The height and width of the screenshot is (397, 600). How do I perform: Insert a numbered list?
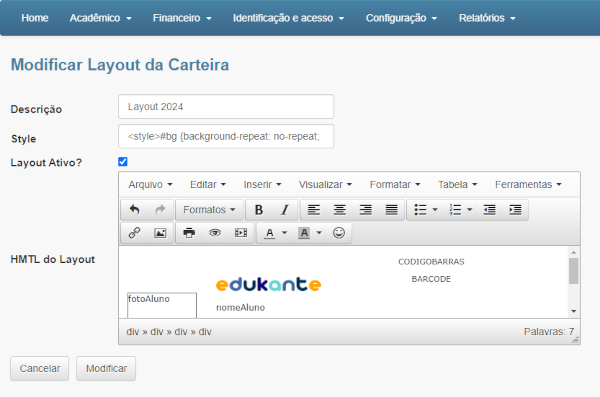pyautogui.click(x=455, y=210)
